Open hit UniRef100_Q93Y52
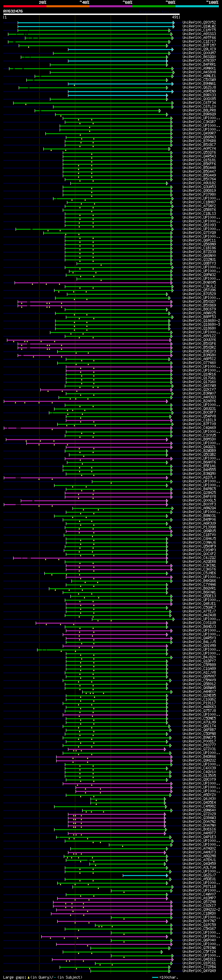Image resolution: width=222 pixels, height=980 pixels. [199, 23]
